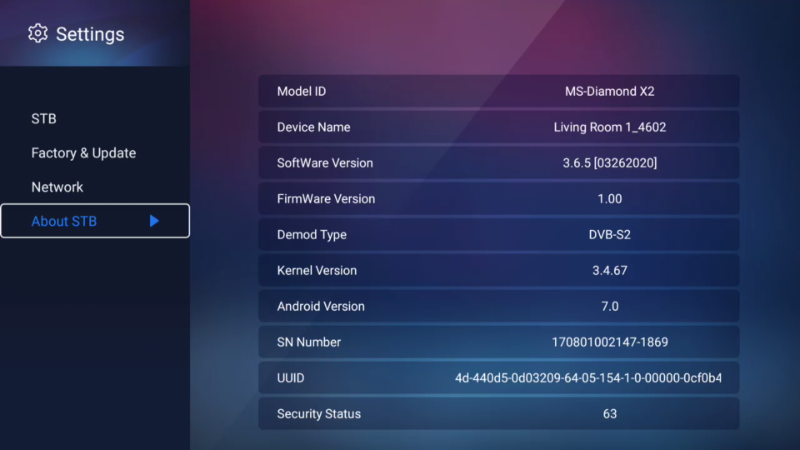Select the Android Version row
This screenshot has height=450, width=800.
498,306
